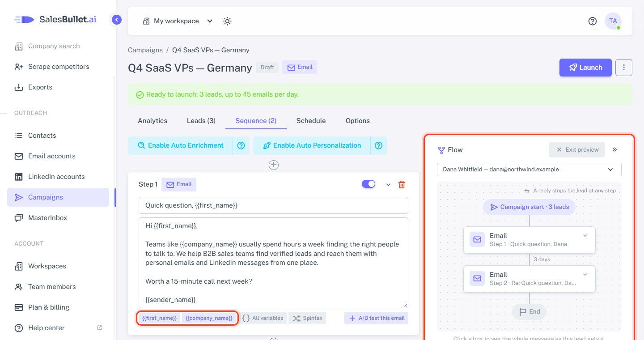644x340 pixels.
Task: Disable Step 1 with the toggle switch
Action: (369, 184)
